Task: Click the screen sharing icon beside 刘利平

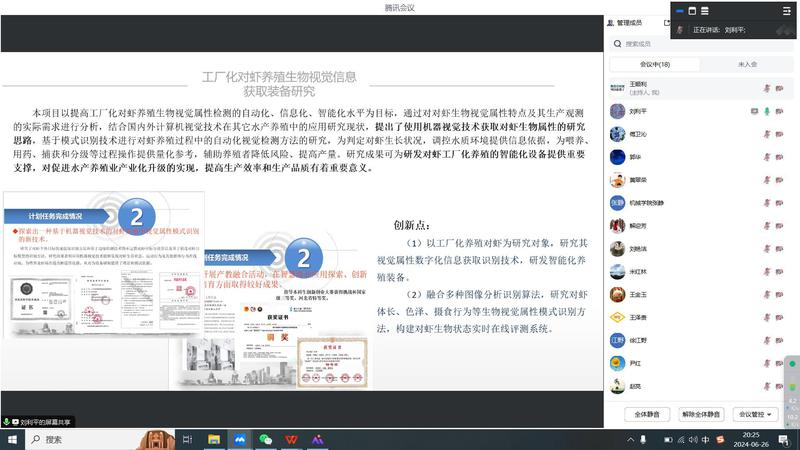Action: (754, 111)
